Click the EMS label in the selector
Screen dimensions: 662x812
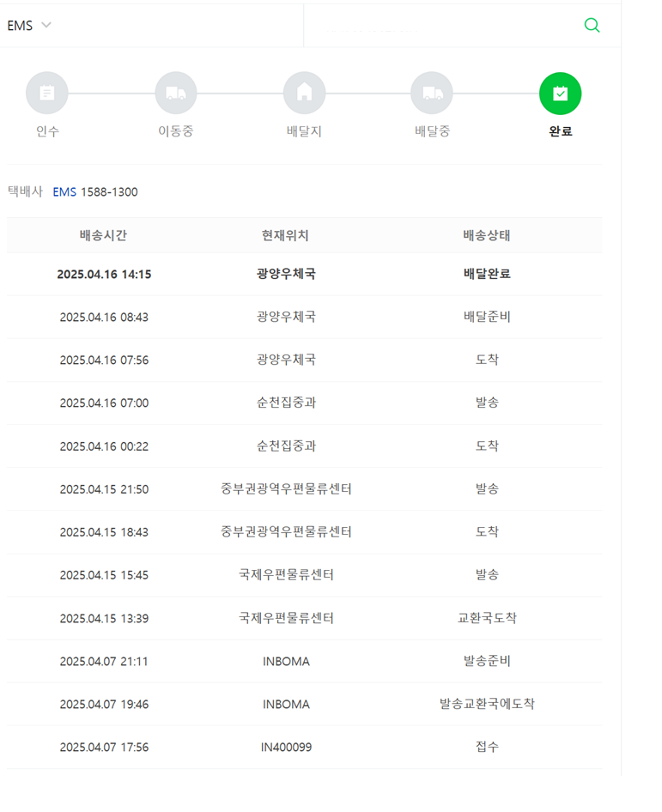coord(21,26)
